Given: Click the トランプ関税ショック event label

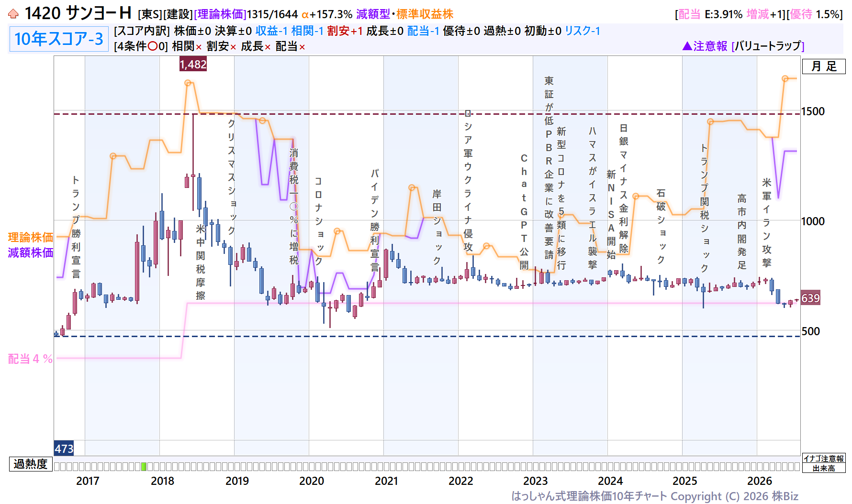Looking at the screenshot, I should [x=705, y=208].
